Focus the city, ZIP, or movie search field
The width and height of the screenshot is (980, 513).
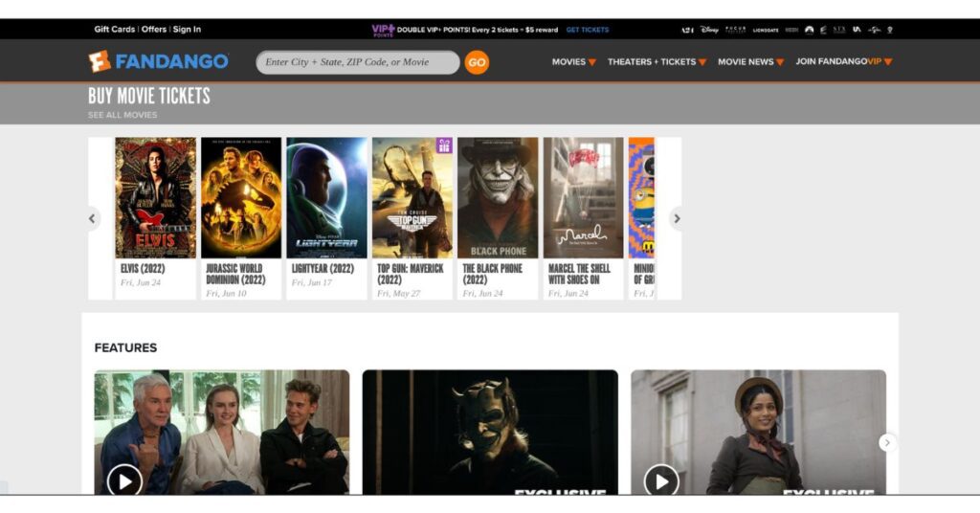pyautogui.click(x=358, y=62)
